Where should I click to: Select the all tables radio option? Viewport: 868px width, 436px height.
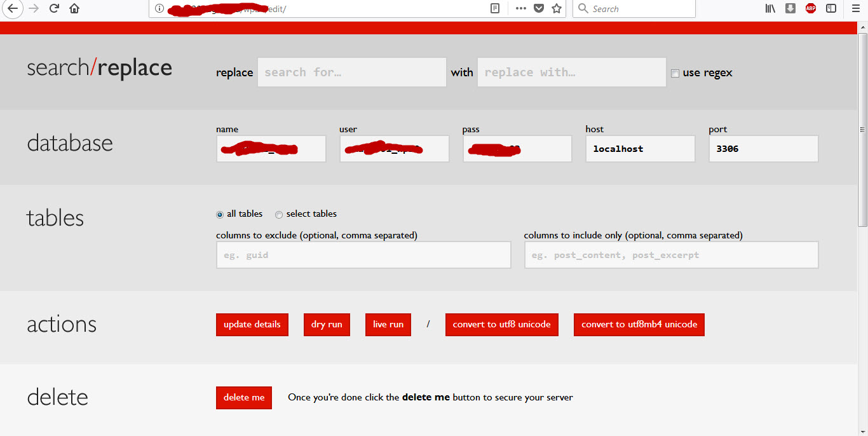(x=220, y=215)
